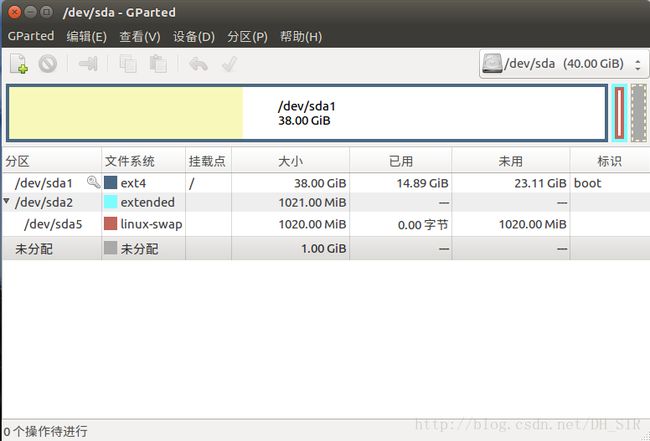Click the 0 个操作待进行 status bar text

(x=46, y=431)
